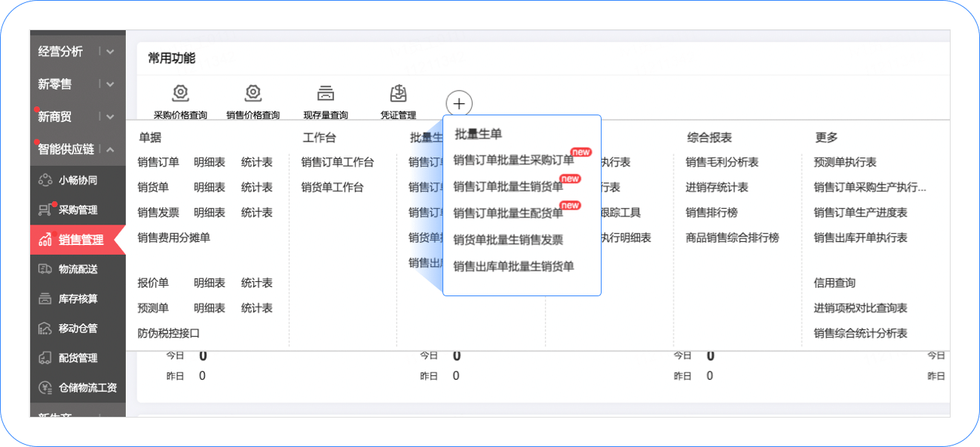The height and width of the screenshot is (447, 980).
Task: Click the 销售管理 chart icon
Action: 44,240
